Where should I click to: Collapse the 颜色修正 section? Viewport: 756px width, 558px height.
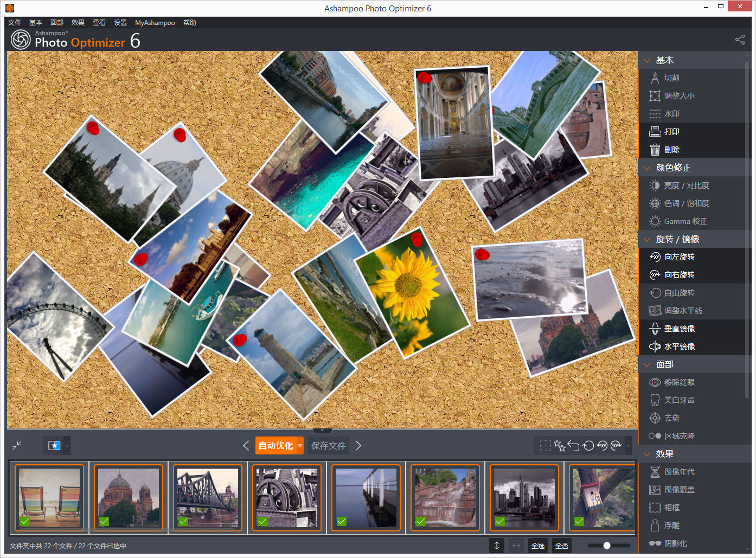647,168
